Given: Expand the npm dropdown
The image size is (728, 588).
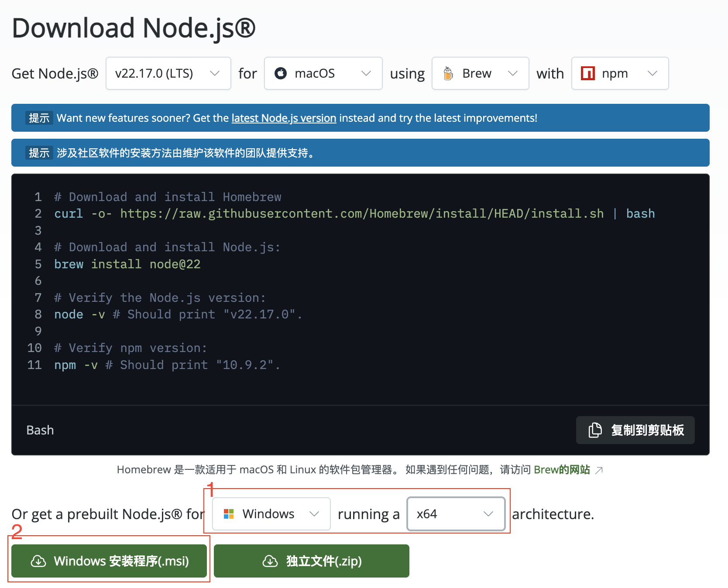Looking at the screenshot, I should [x=620, y=73].
